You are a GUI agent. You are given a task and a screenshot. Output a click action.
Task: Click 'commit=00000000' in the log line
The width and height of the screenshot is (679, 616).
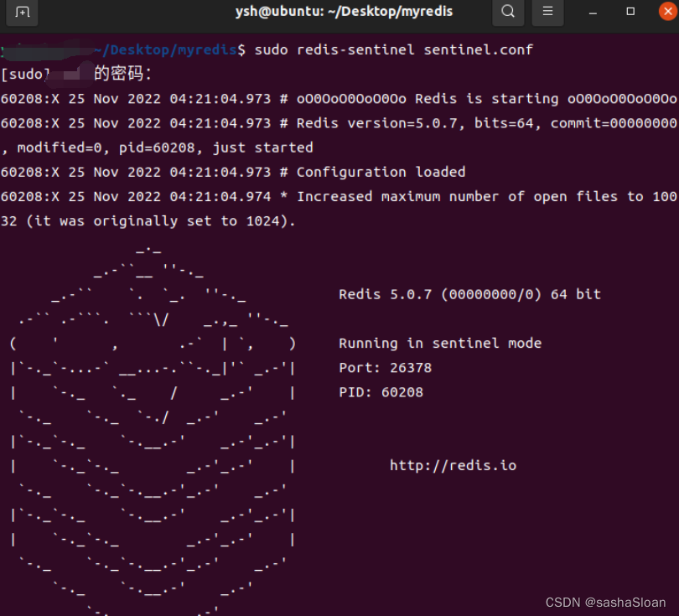[613, 123]
